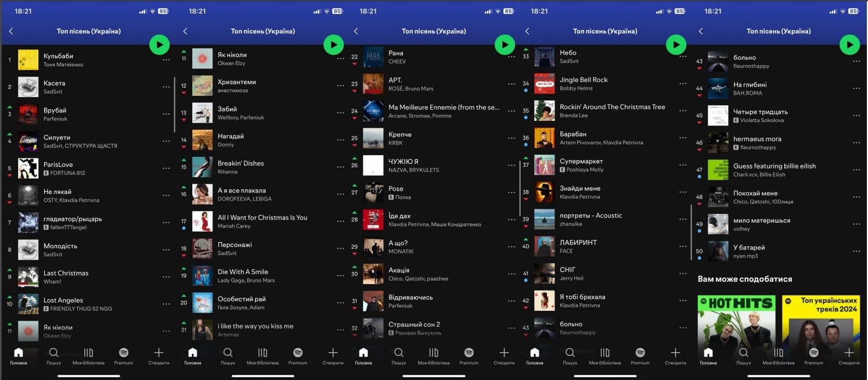
Task: Show options for hermaeus mora
Action: click(x=856, y=143)
